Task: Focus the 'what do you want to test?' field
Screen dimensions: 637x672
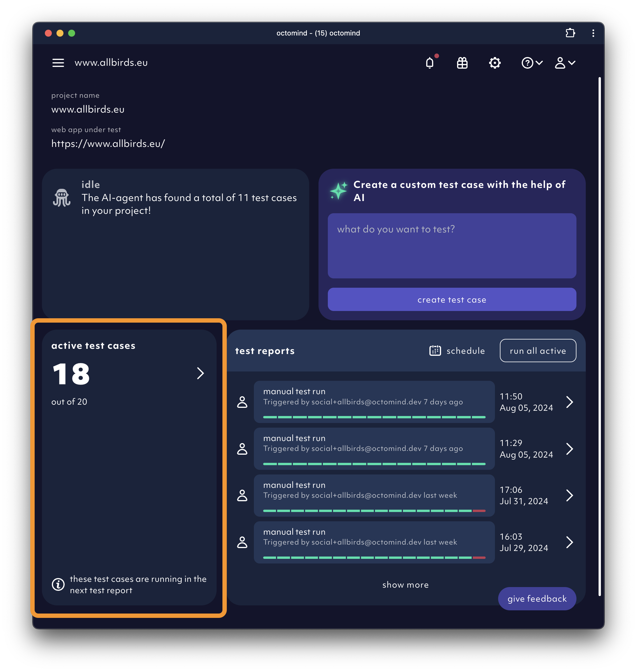Action: coord(452,246)
